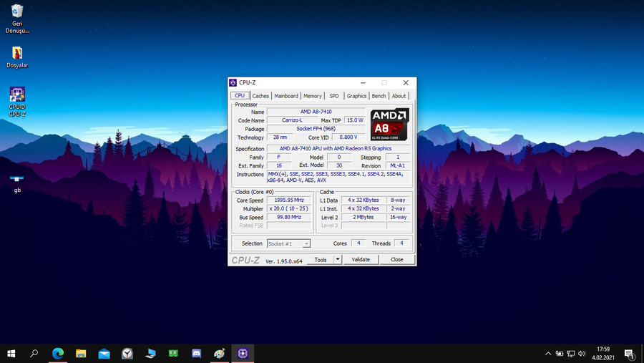644x363 pixels.
Task: Click the battery tray icon
Action: pos(560,354)
